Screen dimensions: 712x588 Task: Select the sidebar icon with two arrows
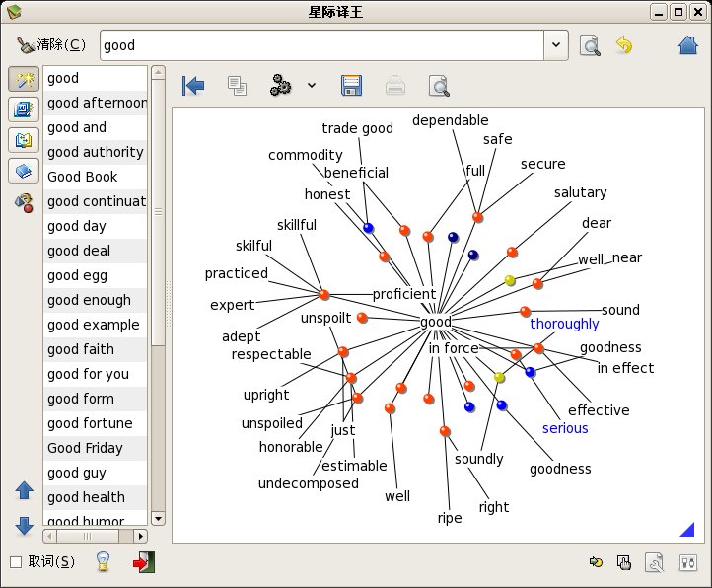pyautogui.click(x=24, y=140)
